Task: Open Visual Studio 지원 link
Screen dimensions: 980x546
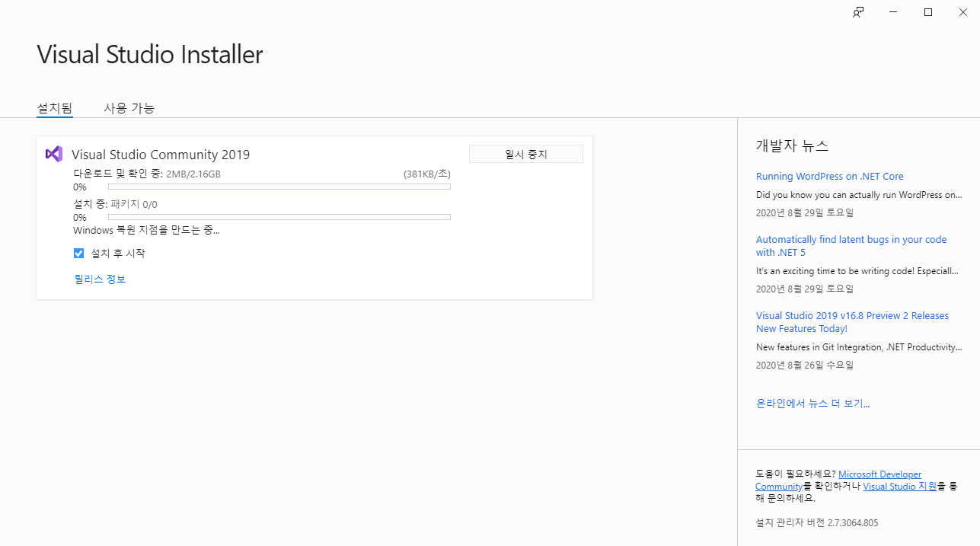Action: tap(899, 486)
